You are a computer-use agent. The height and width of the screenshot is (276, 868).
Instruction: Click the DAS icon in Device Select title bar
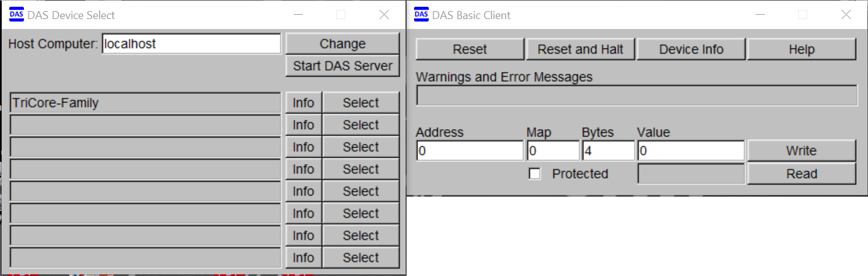pyautogui.click(x=17, y=15)
